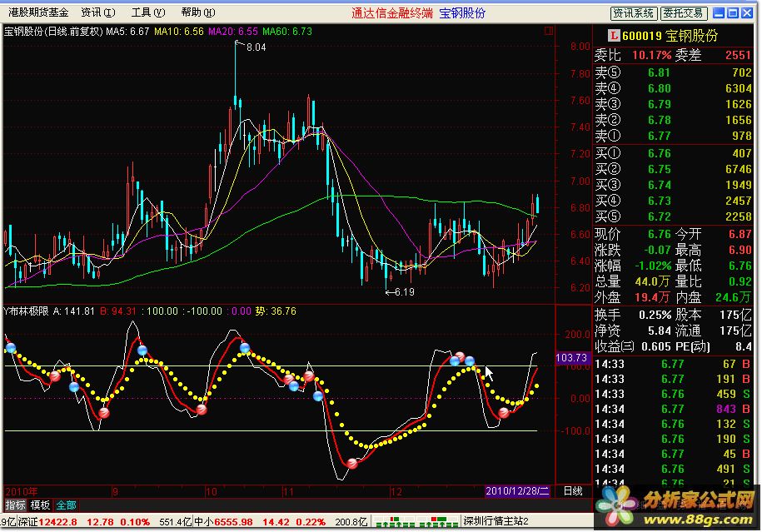Open the 帮助(H) menu
This screenshot has width=762, height=532.
tap(198, 12)
